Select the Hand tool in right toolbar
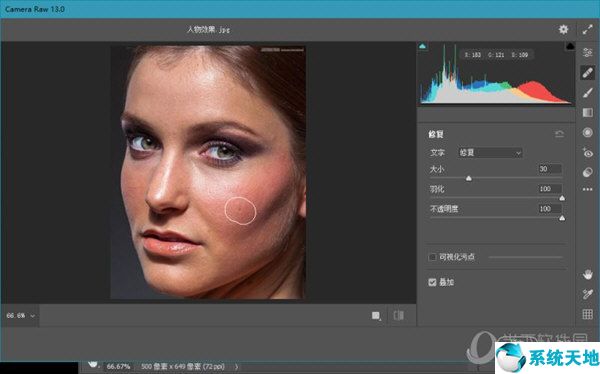The height and width of the screenshot is (374, 600). click(x=587, y=274)
